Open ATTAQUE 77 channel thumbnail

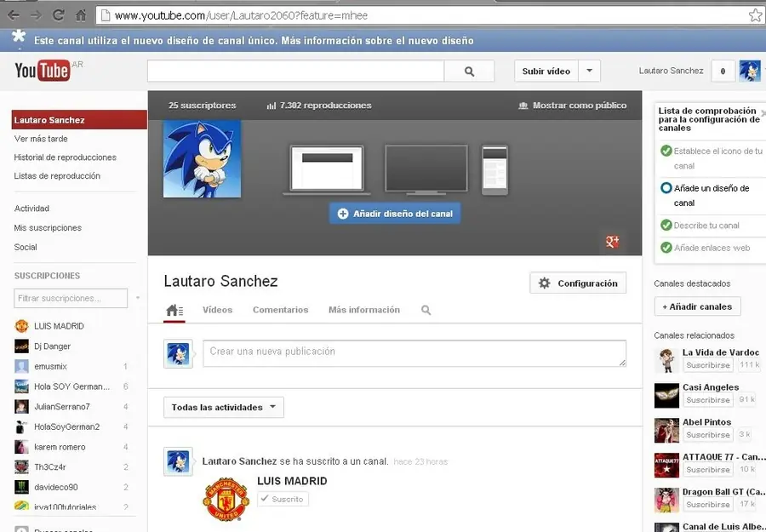pos(666,465)
